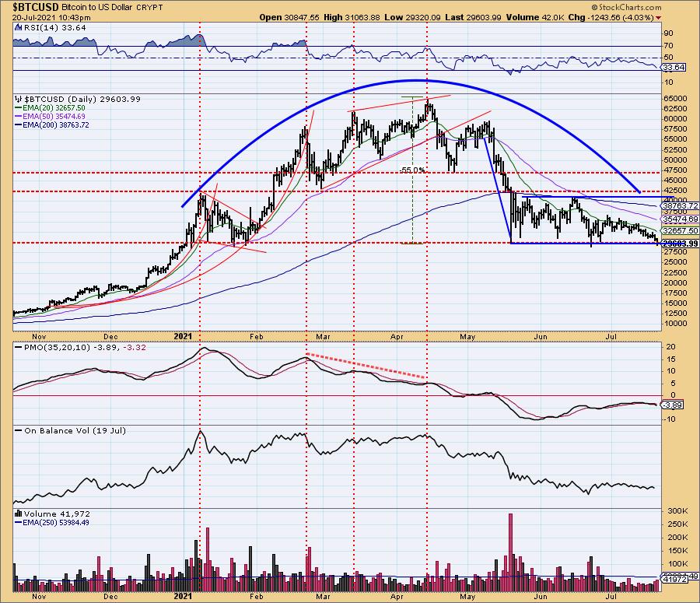The height and width of the screenshot is (603, 700).
Task: Click the 'EMA(250) 53984.49' legend text
Action: 56,523
